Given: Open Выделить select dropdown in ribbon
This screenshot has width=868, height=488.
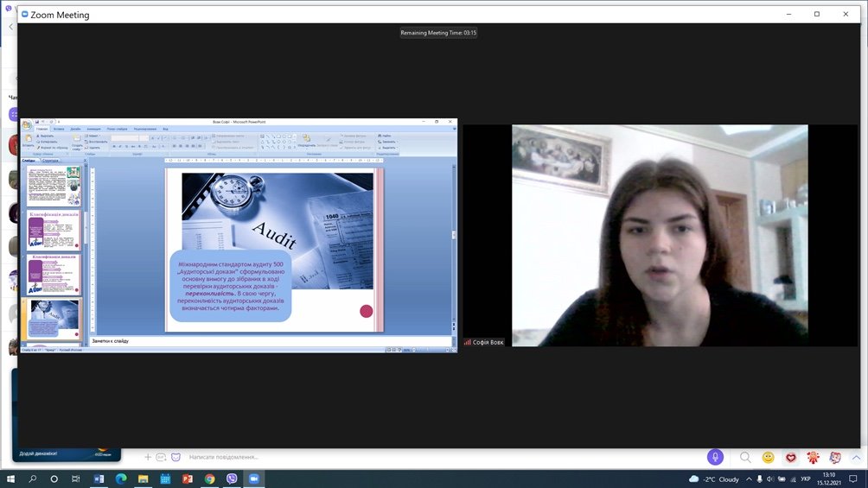Looking at the screenshot, I should tap(387, 148).
